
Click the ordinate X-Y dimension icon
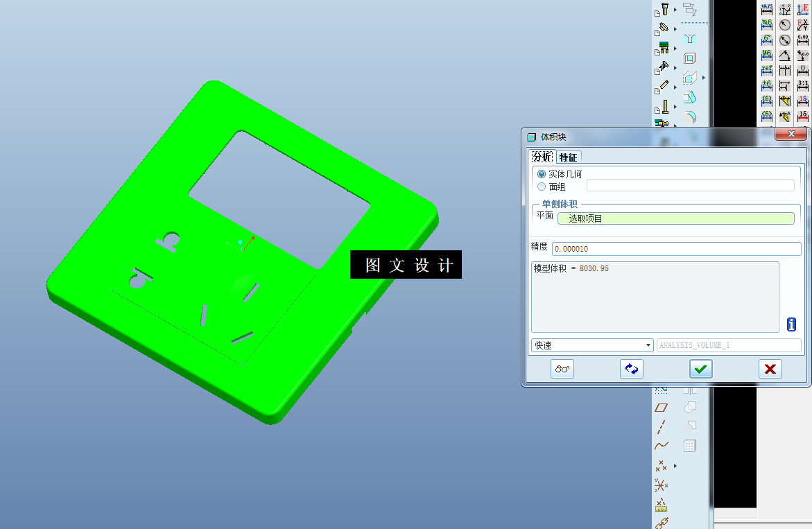click(x=785, y=10)
